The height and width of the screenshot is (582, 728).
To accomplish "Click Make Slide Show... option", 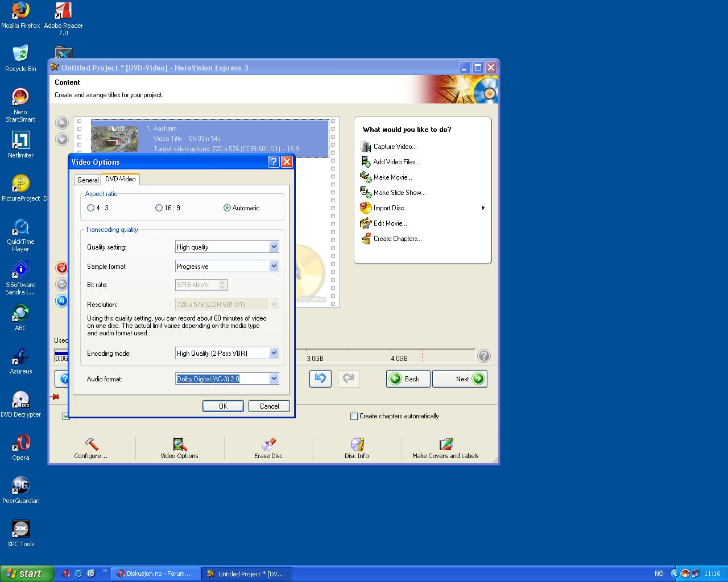I will coord(399,193).
